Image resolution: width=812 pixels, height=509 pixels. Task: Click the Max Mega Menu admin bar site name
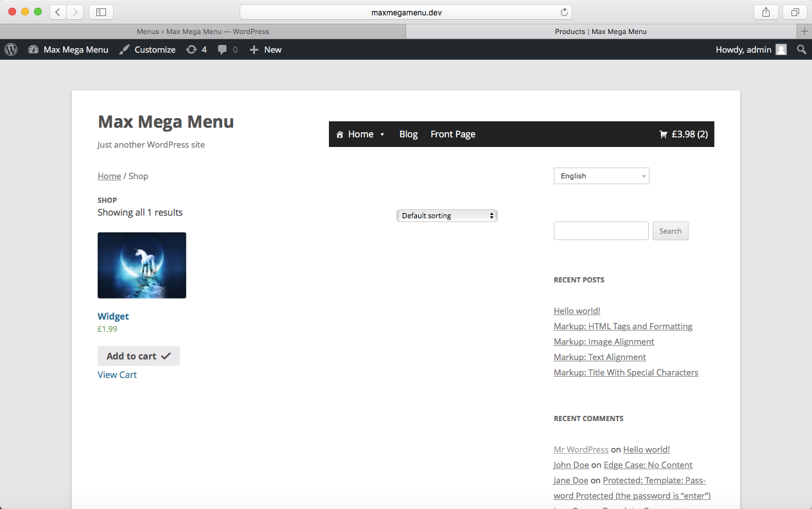[76, 49]
